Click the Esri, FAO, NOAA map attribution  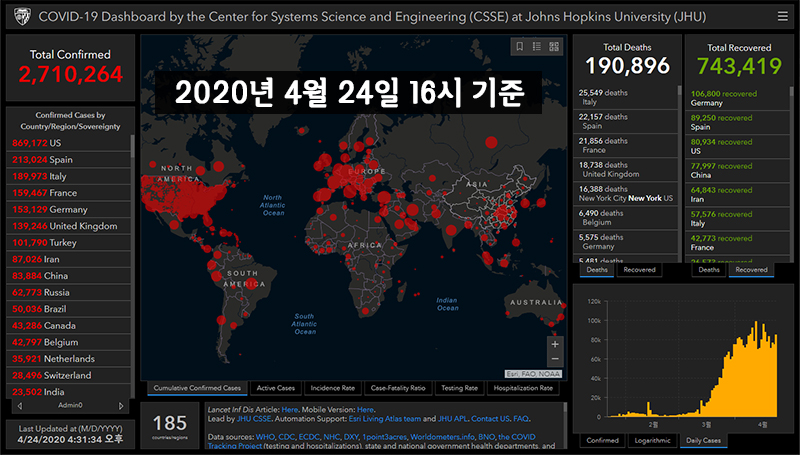(x=534, y=374)
